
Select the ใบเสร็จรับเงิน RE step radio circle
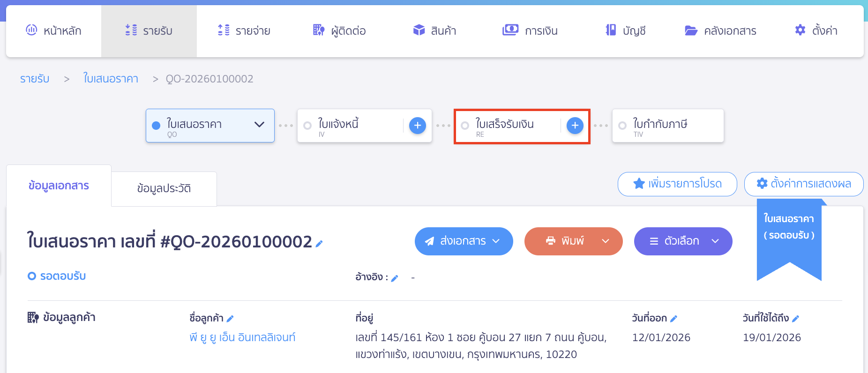click(x=465, y=126)
